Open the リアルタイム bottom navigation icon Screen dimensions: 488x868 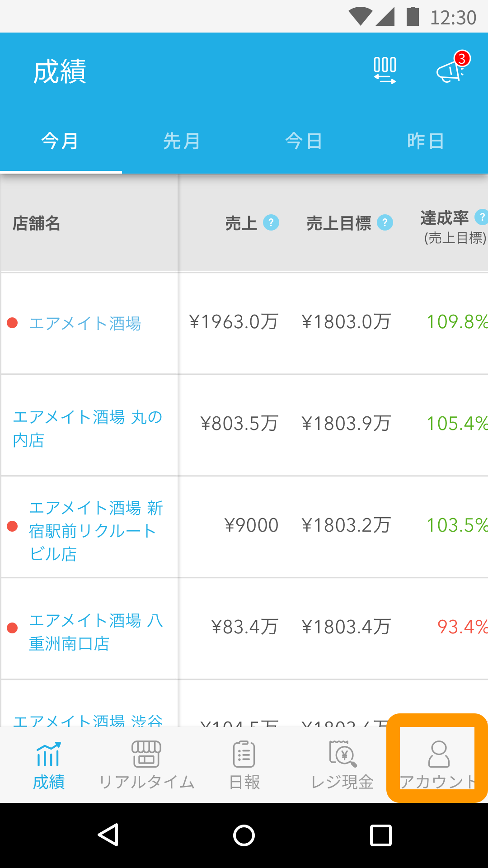tap(146, 754)
